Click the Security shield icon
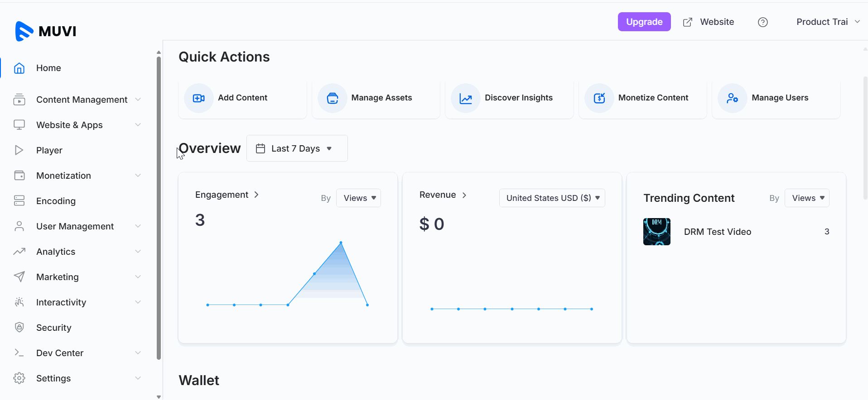868x400 pixels. click(x=19, y=327)
